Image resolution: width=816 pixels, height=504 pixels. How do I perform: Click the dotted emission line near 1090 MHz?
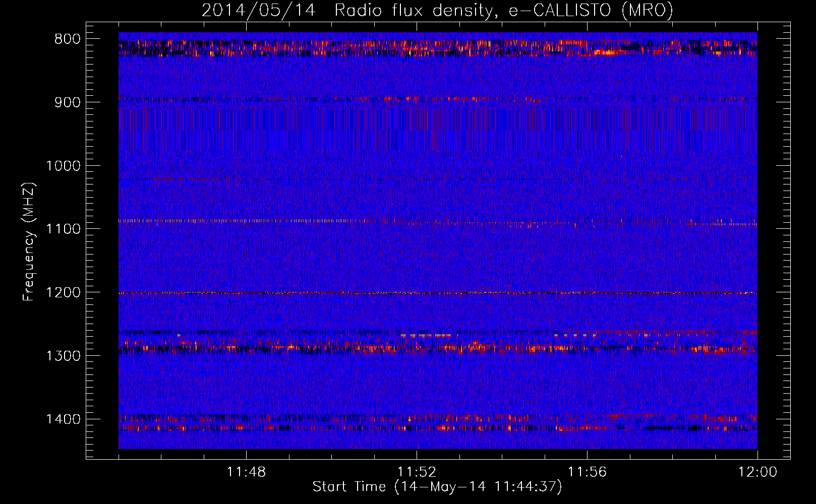click(438, 222)
